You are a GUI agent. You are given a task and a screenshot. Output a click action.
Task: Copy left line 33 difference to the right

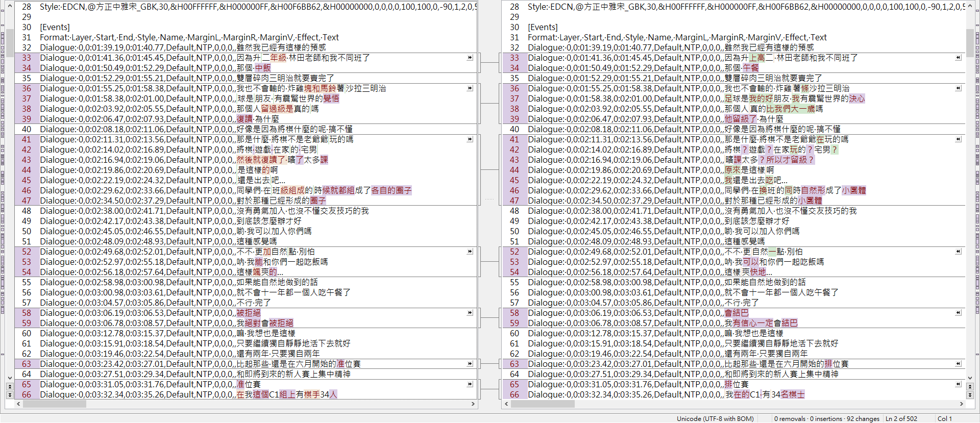tap(470, 58)
